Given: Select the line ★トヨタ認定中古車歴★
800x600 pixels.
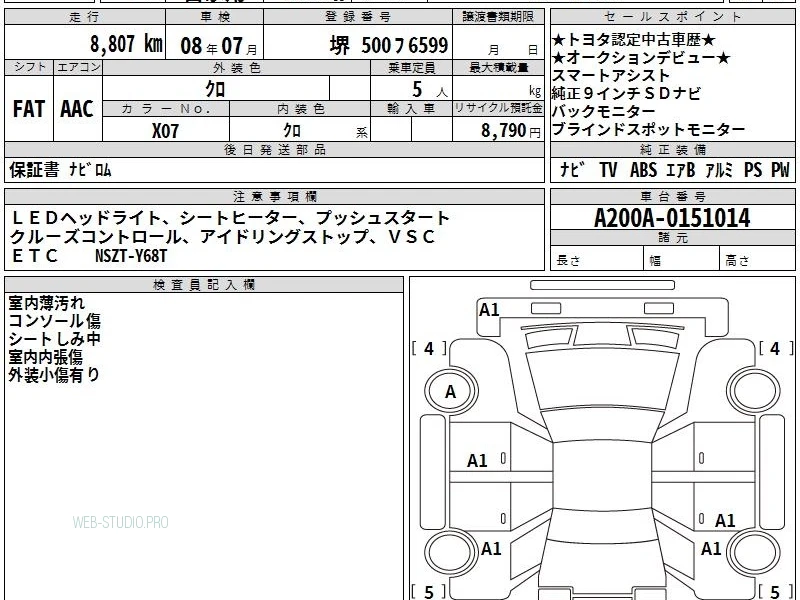Looking at the screenshot, I should (x=634, y=40).
